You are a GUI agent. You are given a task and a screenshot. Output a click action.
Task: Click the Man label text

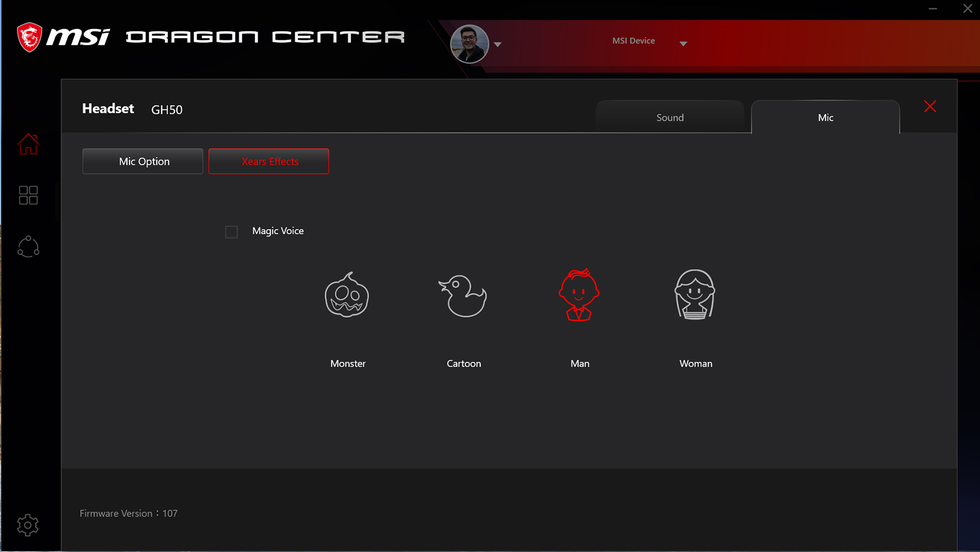pyautogui.click(x=580, y=363)
